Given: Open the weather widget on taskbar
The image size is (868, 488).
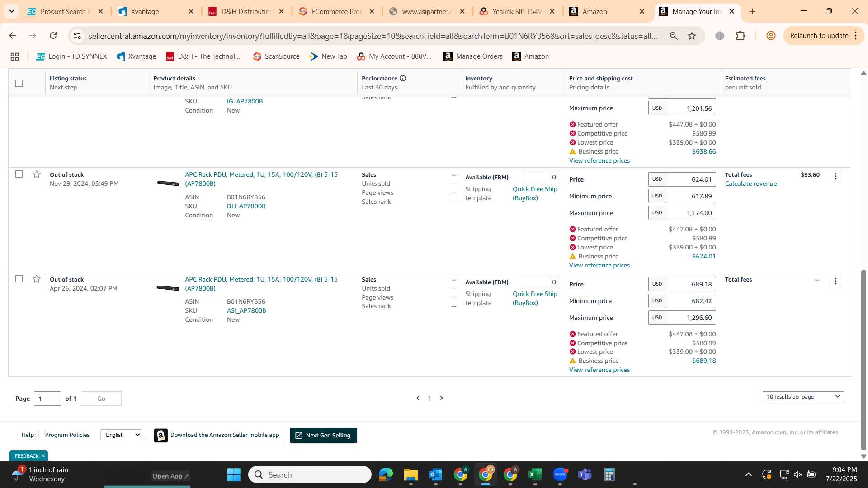Looking at the screenshot, I should pos(41,474).
